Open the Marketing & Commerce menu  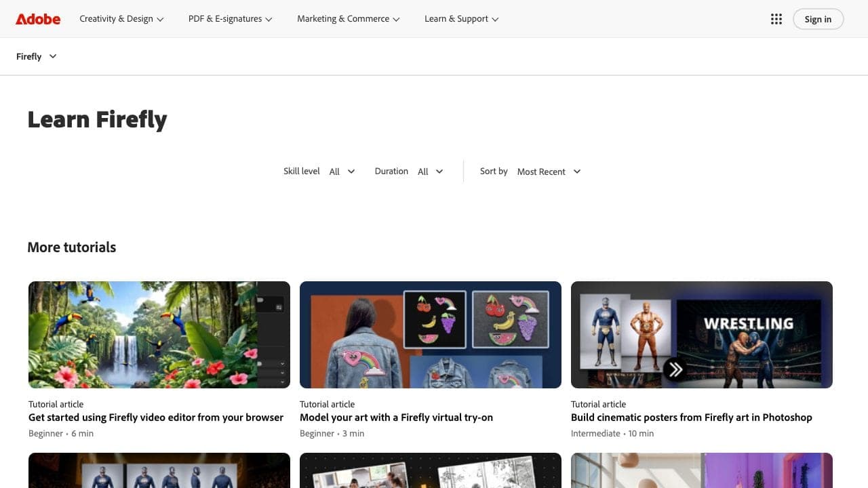click(x=349, y=19)
